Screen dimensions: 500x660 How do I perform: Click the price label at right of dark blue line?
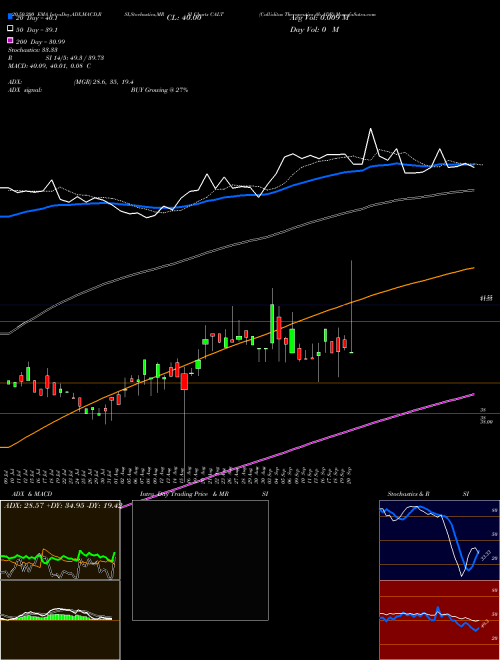[x=486, y=298]
